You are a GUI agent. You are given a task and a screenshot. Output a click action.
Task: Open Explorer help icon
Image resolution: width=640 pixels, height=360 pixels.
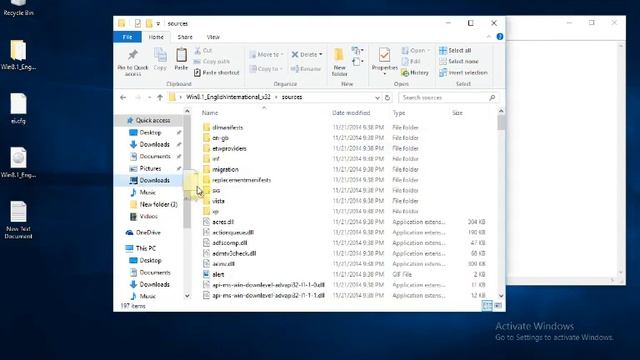click(500, 36)
